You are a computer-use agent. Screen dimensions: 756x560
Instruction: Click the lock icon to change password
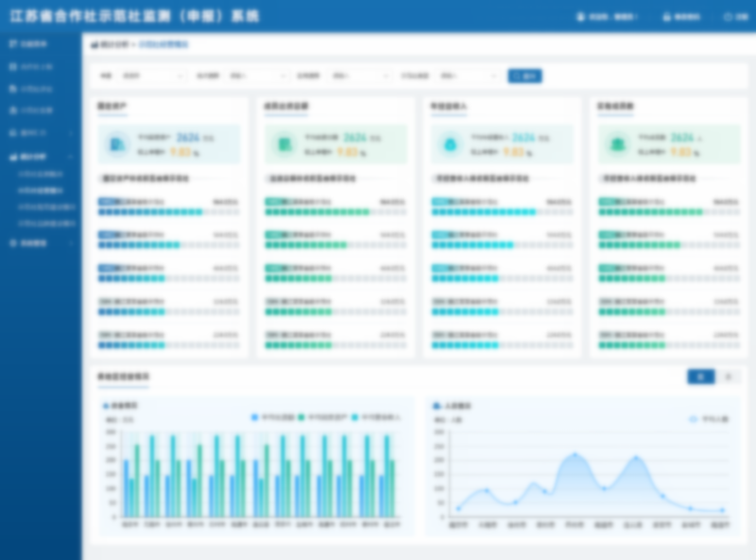click(666, 17)
